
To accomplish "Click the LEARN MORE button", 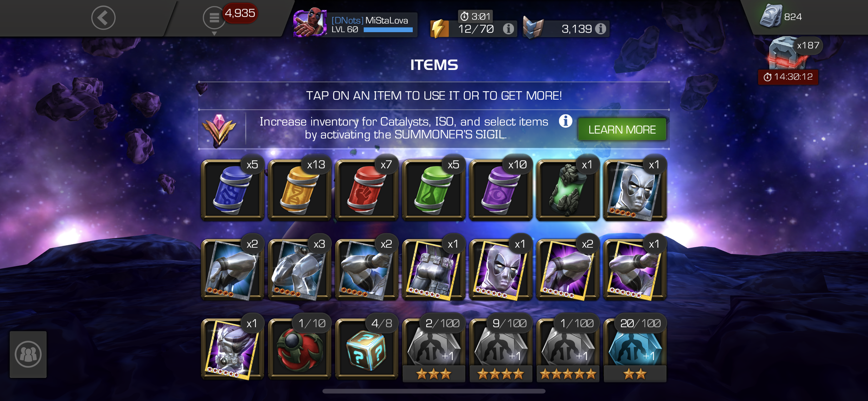I will click(x=622, y=130).
